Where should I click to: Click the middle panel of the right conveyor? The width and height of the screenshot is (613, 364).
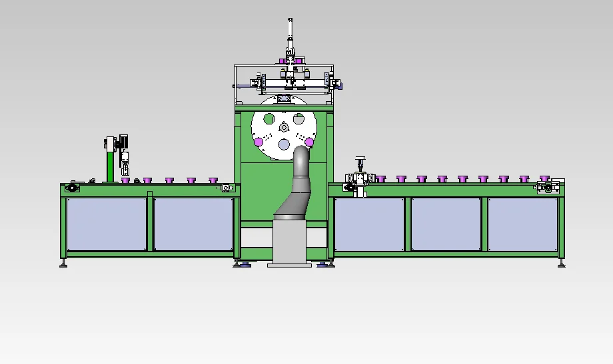click(x=446, y=224)
